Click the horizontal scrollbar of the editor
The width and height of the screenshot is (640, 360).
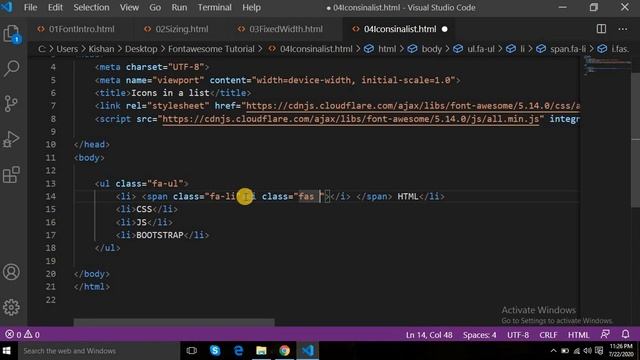(x=174, y=322)
